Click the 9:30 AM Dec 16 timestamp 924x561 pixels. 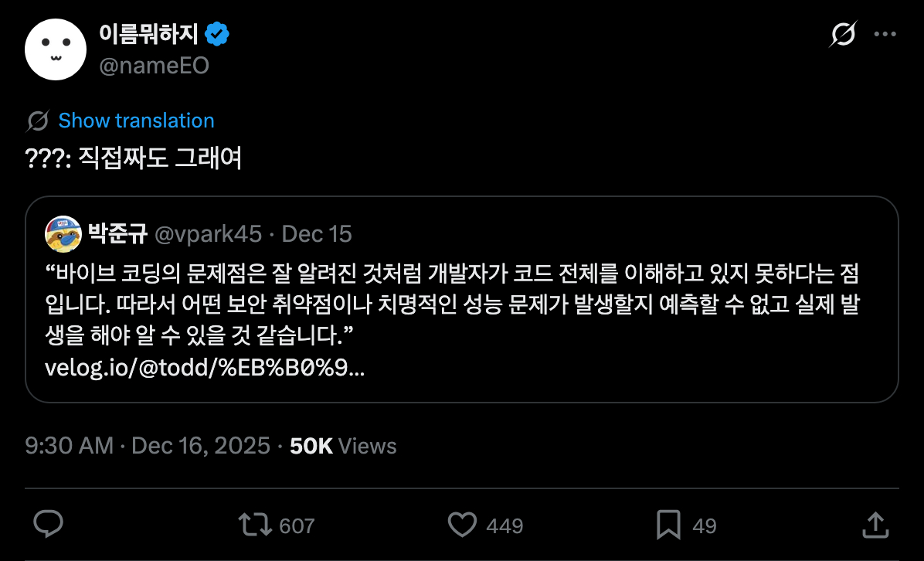(148, 446)
